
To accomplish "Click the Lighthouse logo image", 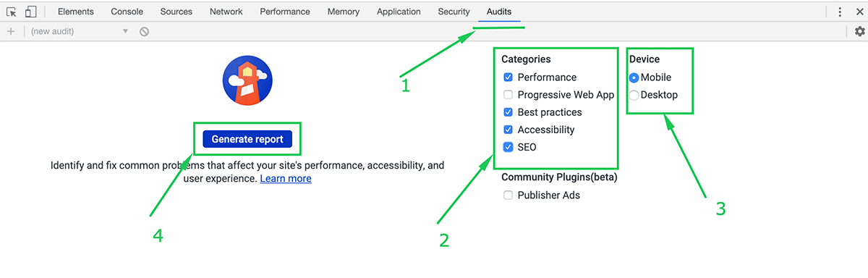I will [247, 81].
